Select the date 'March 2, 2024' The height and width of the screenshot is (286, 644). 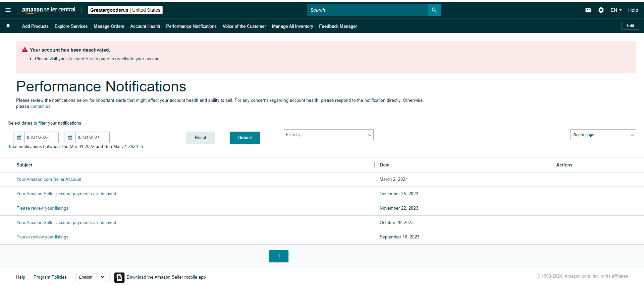(x=394, y=180)
